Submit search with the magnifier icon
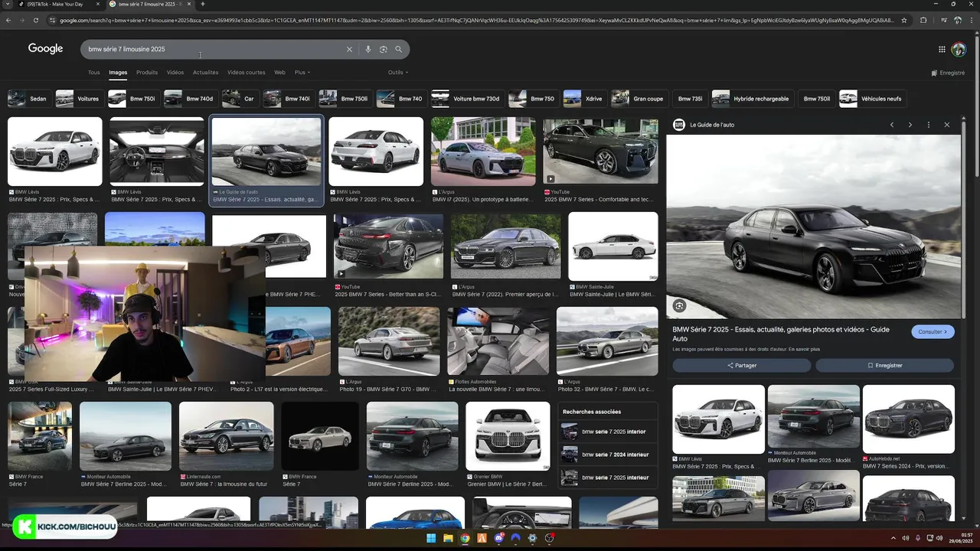The image size is (980, 551). pyautogui.click(x=398, y=49)
